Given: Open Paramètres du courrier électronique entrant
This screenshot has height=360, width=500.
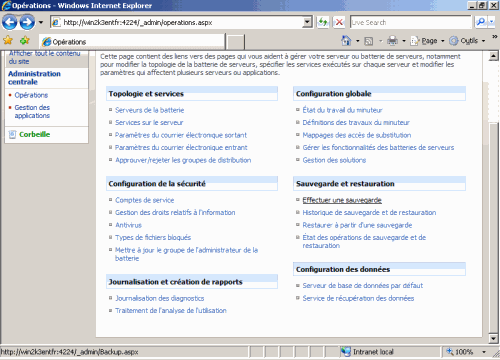Looking at the screenshot, I should tap(181, 147).
